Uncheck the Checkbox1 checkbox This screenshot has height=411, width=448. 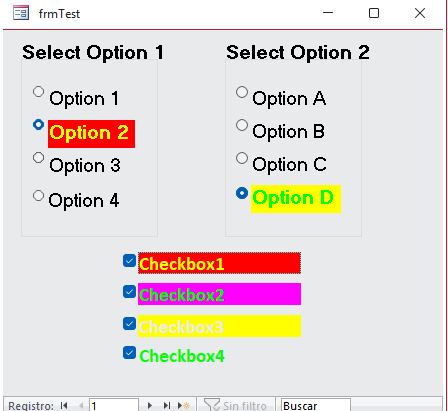click(129, 261)
